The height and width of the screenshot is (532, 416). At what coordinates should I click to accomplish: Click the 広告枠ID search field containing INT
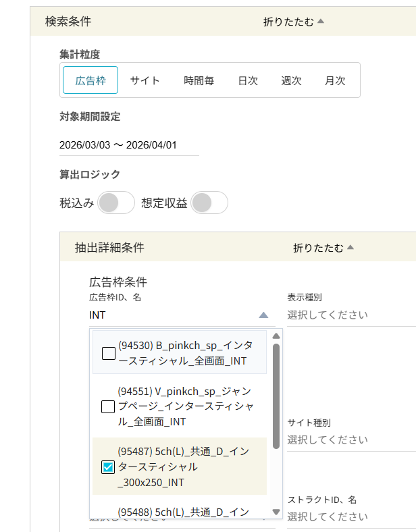tap(169, 315)
